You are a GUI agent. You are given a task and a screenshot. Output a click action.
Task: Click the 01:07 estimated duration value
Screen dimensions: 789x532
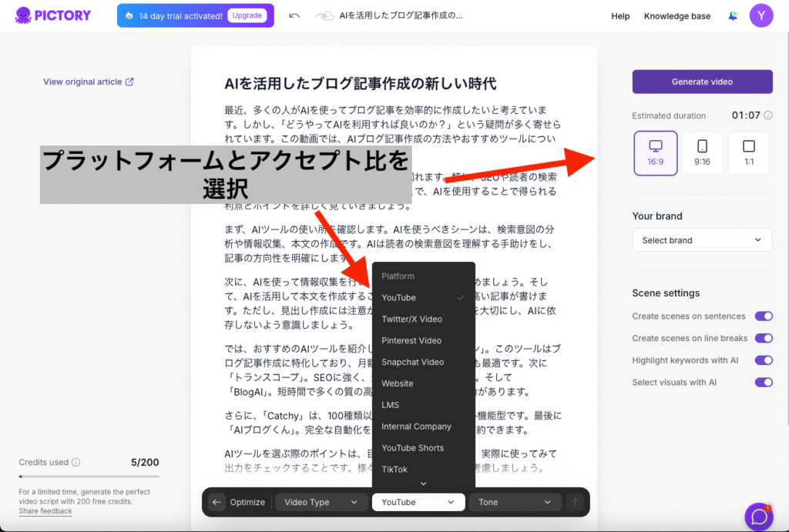pos(746,115)
